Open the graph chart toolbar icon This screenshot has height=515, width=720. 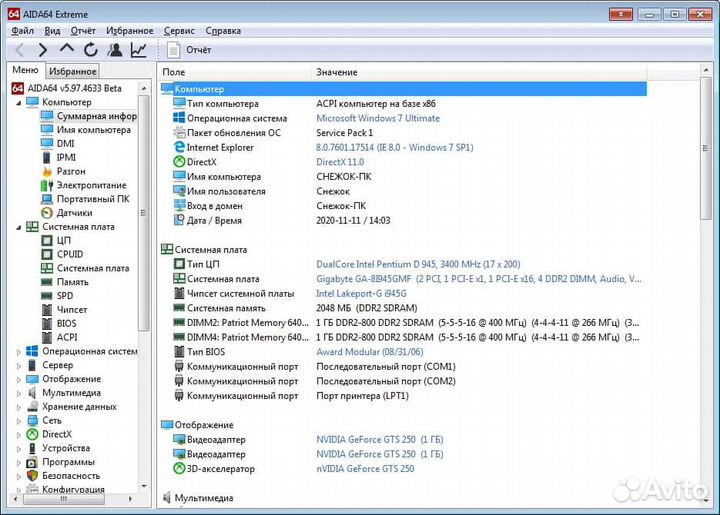(139, 50)
